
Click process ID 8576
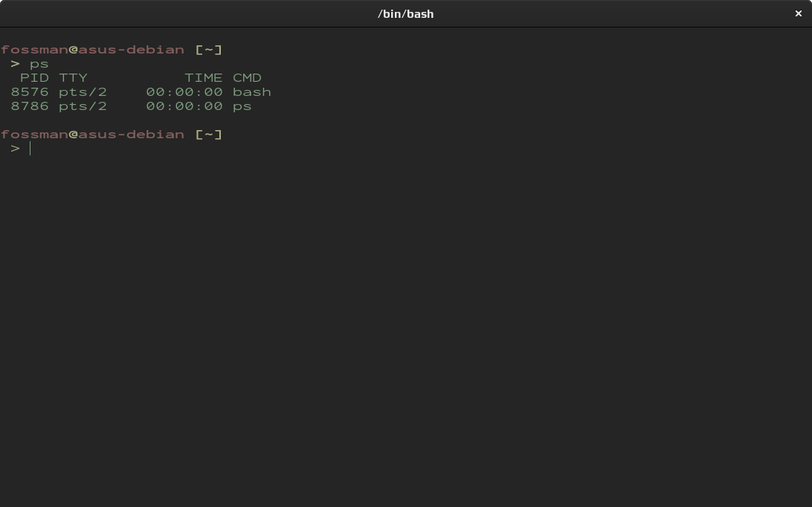30,92
